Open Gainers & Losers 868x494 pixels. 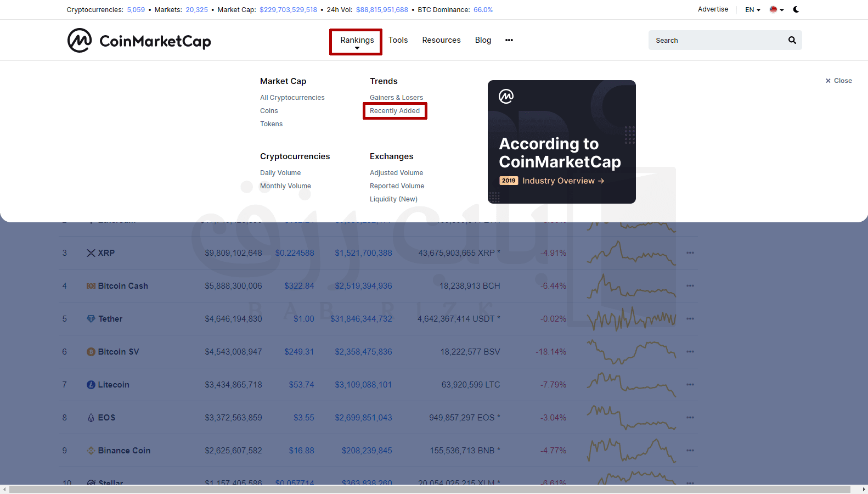(396, 98)
